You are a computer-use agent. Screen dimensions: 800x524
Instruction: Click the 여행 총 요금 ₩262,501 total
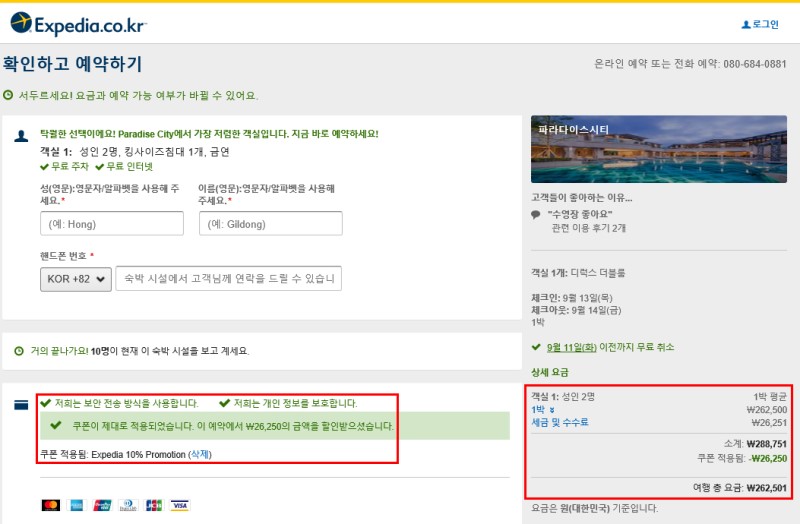pos(739,488)
